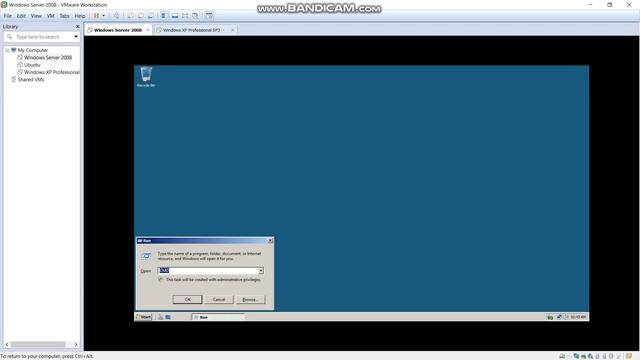The image size is (640, 360).
Task: Select Windows Server 2008 in Library tree
Action: [48, 58]
